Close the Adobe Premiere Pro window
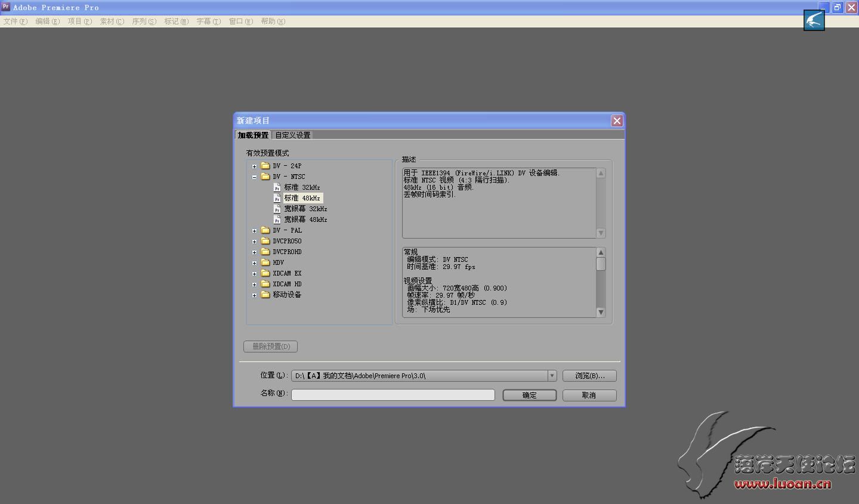Screen dimensions: 859x504 click(851, 7)
